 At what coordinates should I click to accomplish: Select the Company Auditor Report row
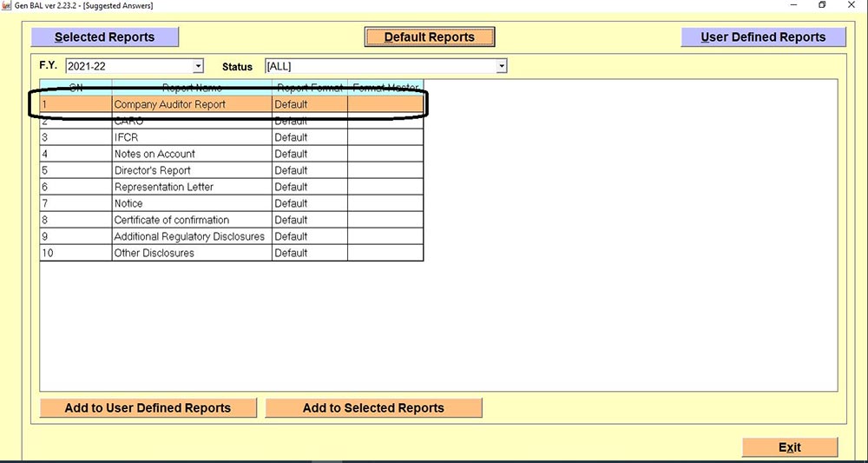click(x=170, y=104)
